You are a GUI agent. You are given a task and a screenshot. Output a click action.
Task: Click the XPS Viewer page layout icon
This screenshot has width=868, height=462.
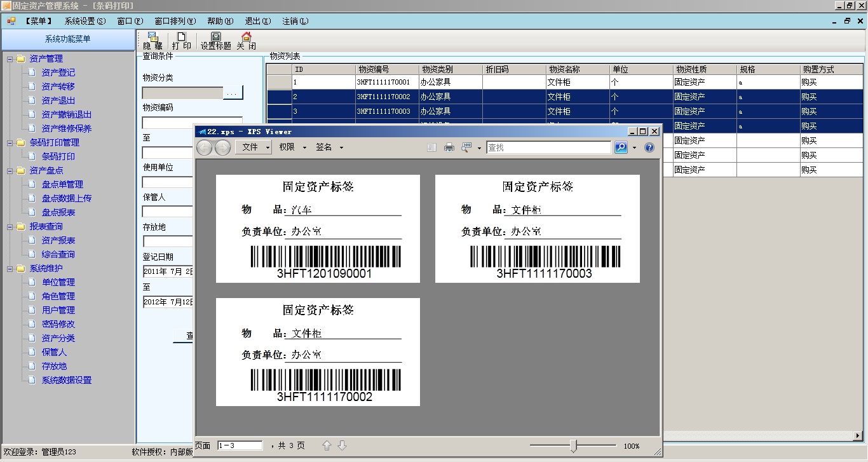point(431,147)
